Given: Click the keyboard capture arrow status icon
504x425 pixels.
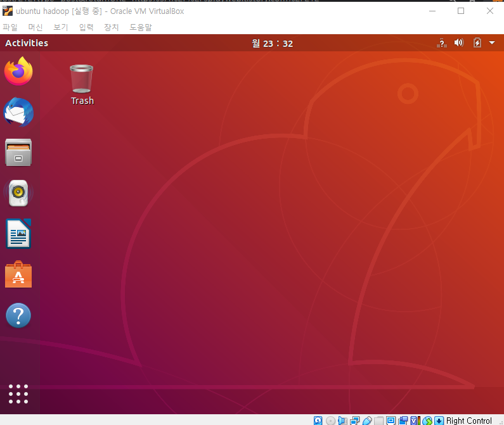Looking at the screenshot, I should pos(439,421).
